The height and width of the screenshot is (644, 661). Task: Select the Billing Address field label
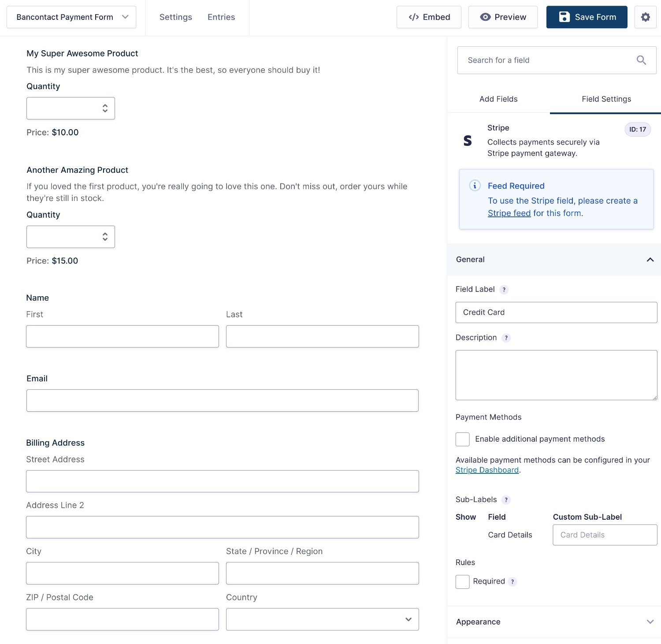pos(55,443)
